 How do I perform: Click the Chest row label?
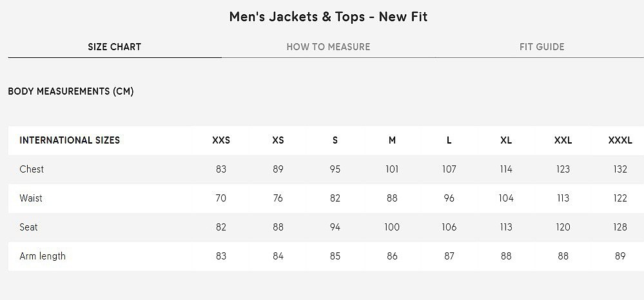(x=32, y=169)
